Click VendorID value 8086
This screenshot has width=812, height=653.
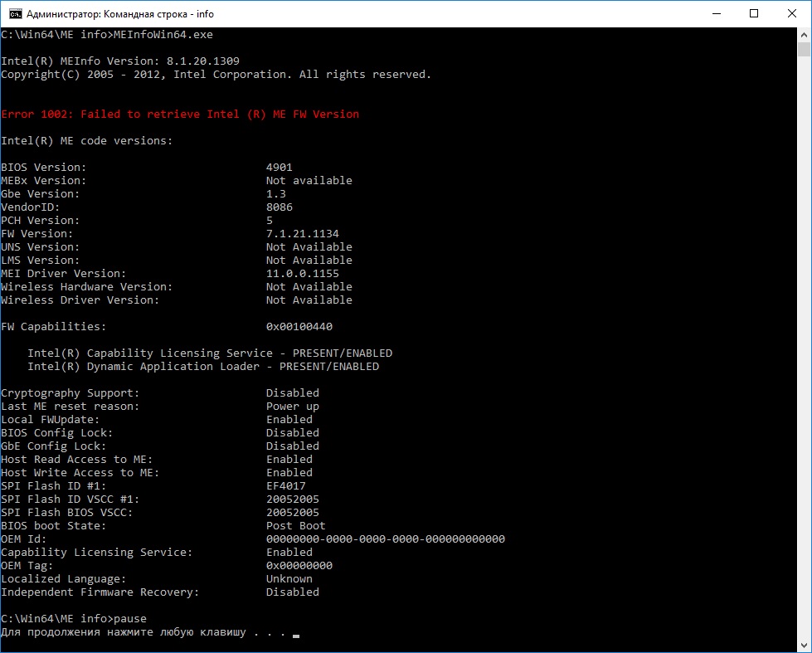coord(280,207)
